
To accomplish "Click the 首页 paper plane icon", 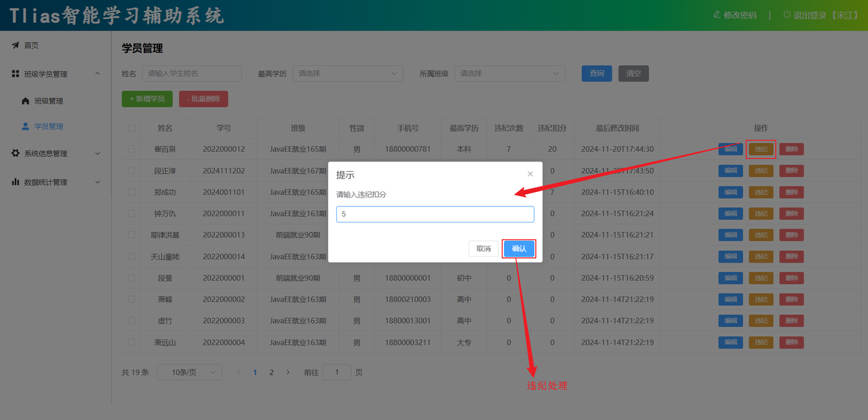I will pyautogui.click(x=15, y=45).
